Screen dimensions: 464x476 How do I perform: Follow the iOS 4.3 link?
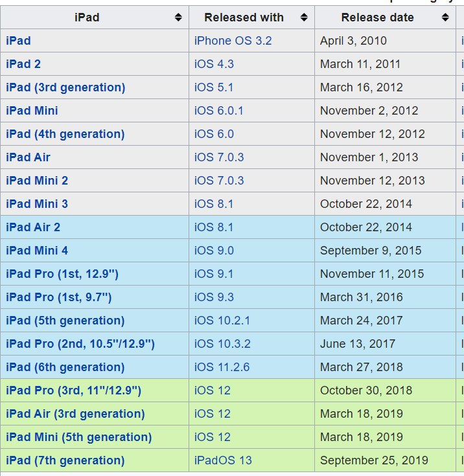[214, 64]
